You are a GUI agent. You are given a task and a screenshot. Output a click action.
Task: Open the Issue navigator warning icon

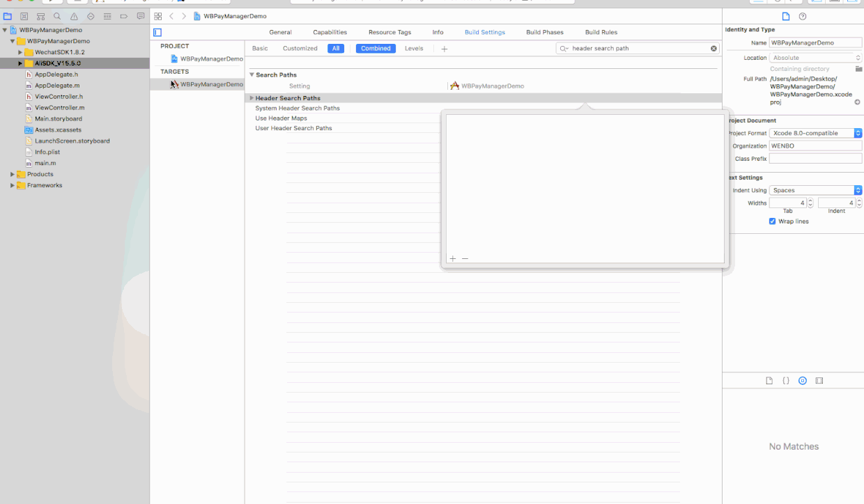[x=74, y=15]
